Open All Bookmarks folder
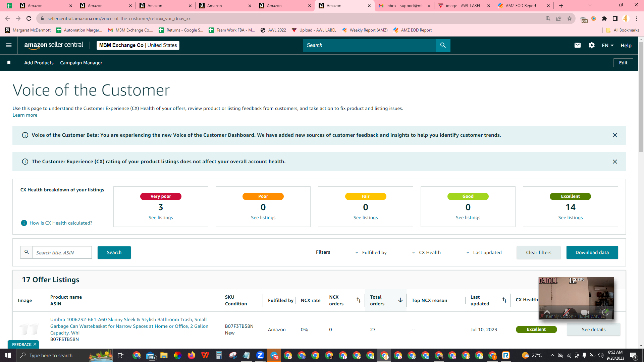The width and height of the screenshot is (644, 362). (623, 30)
